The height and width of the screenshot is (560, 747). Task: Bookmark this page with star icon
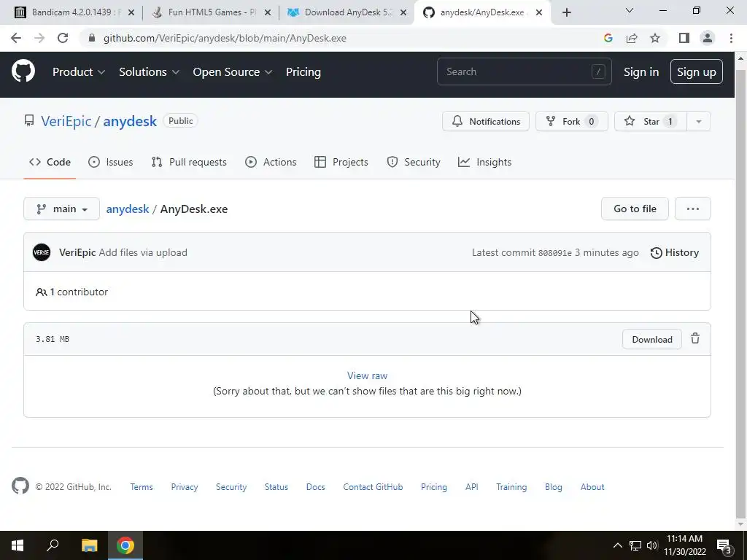[x=655, y=38]
